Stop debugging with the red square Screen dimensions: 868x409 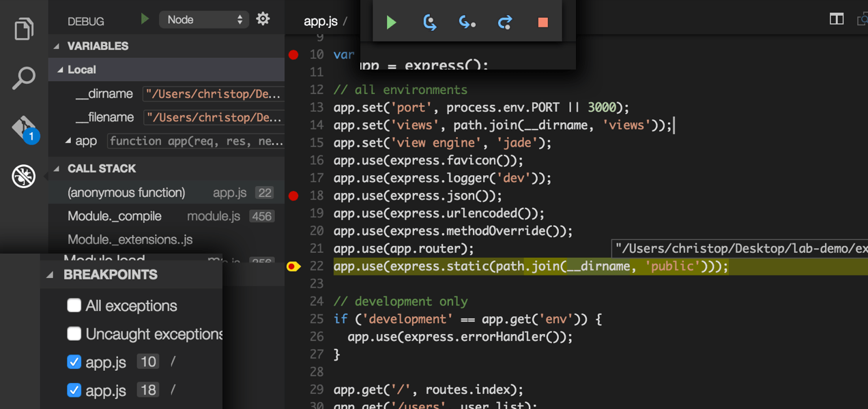543,22
